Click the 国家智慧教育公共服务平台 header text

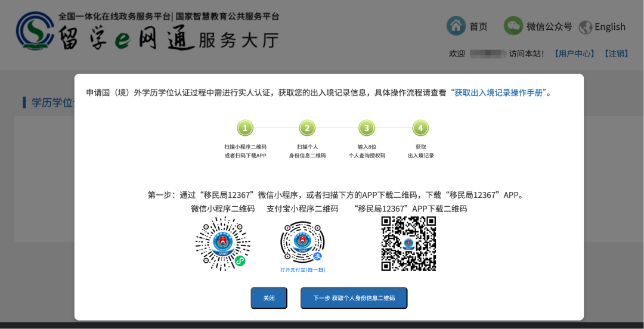pyautogui.click(x=228, y=17)
